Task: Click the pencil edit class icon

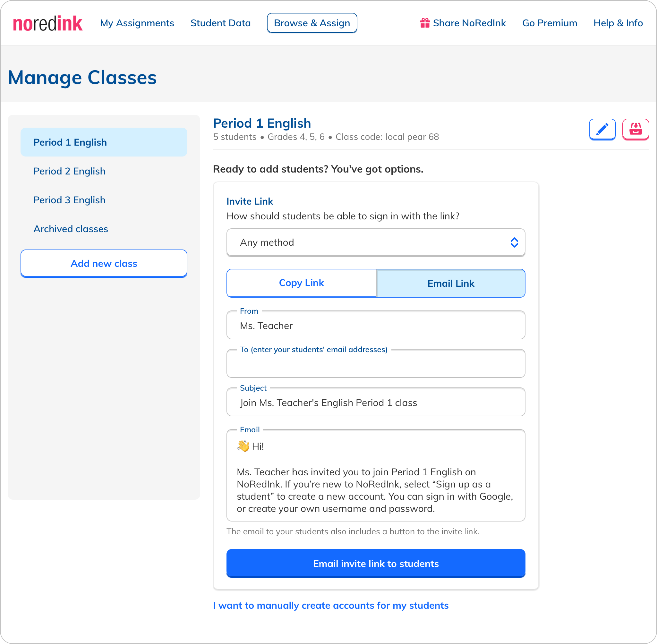Action: [602, 129]
